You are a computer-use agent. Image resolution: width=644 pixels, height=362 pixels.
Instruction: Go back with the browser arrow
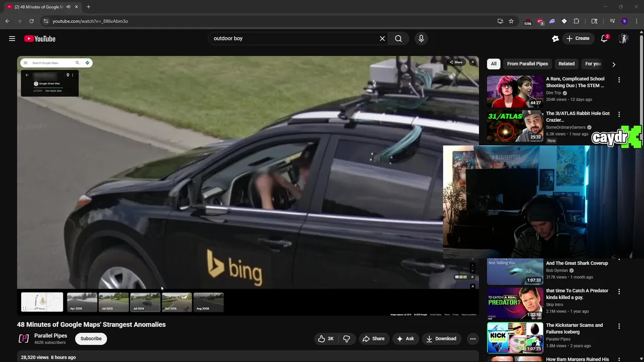pos(8,21)
